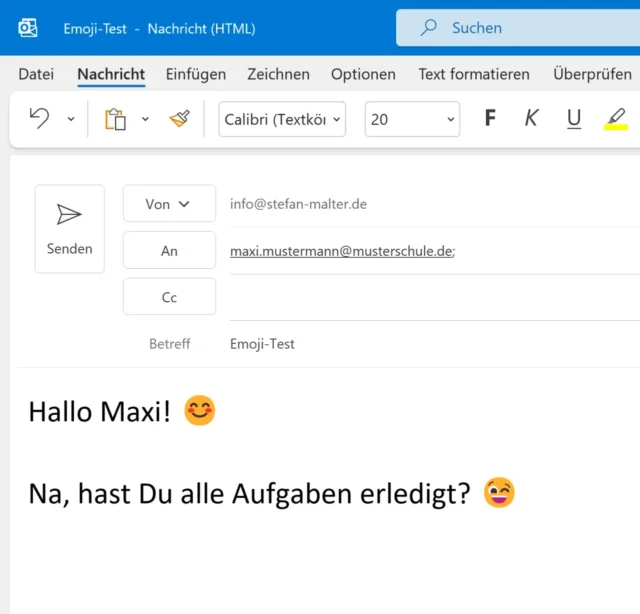This screenshot has height=614, width=640.
Task: Toggle underline formatting (U)
Action: click(574, 119)
